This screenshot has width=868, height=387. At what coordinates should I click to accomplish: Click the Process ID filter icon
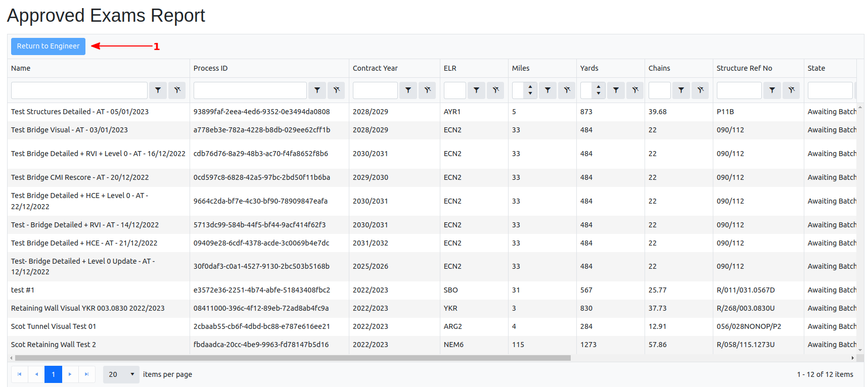pos(317,90)
